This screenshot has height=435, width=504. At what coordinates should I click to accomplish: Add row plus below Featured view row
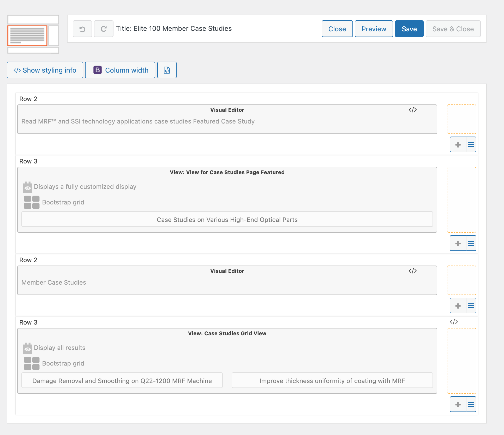pos(458,243)
